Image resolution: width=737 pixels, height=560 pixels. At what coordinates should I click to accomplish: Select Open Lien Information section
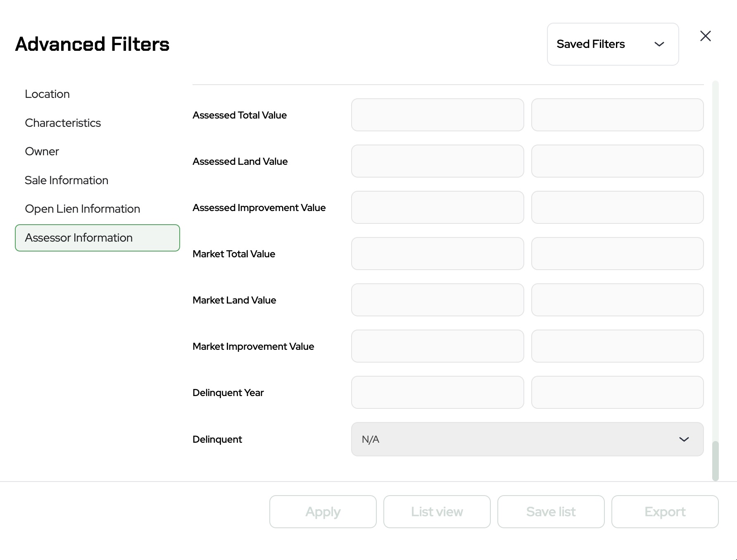[x=83, y=209]
